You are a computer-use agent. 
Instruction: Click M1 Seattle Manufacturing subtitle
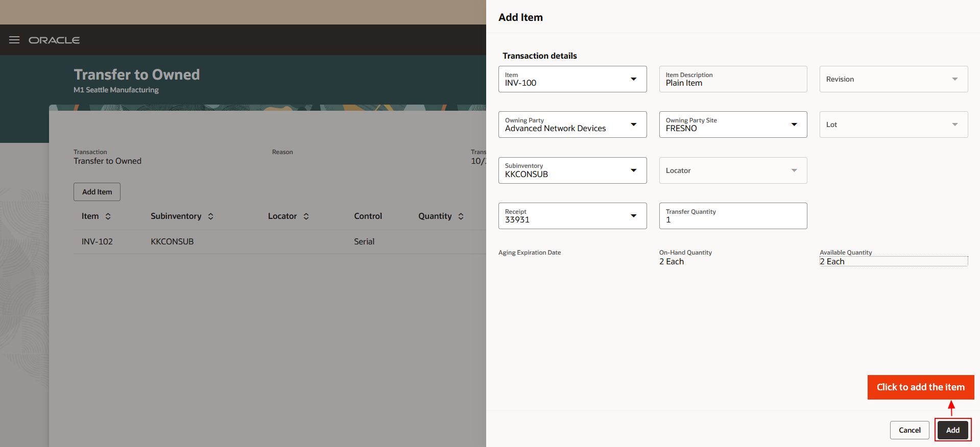[116, 90]
